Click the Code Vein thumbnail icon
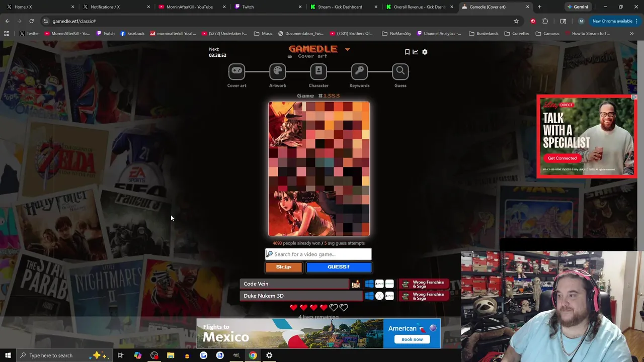The image size is (644, 362). pos(356,284)
